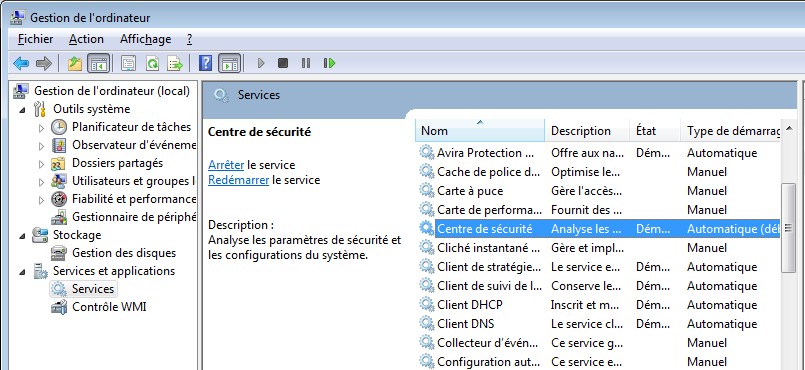Click the Forward arrow toolbar icon

[44, 64]
